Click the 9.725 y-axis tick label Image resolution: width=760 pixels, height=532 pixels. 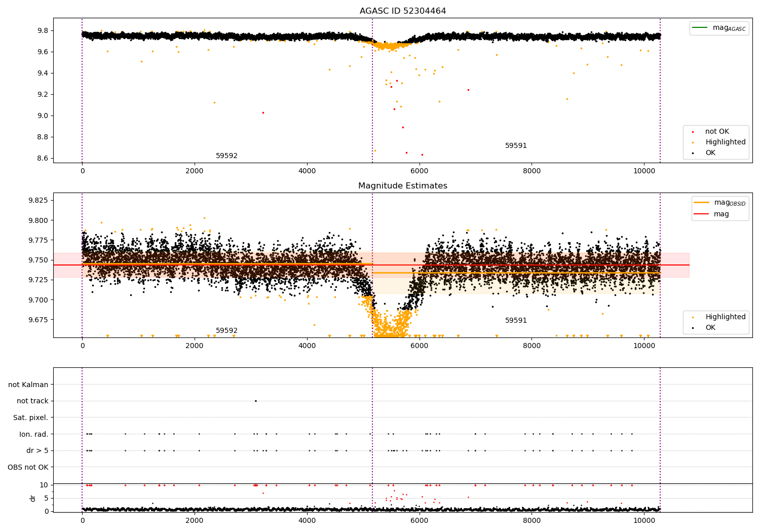(x=39, y=280)
